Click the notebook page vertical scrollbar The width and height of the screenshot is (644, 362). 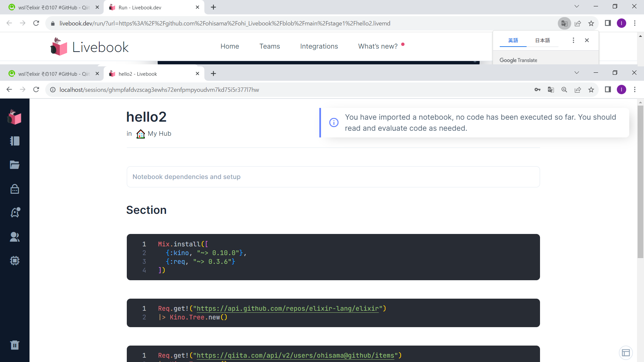click(x=640, y=181)
